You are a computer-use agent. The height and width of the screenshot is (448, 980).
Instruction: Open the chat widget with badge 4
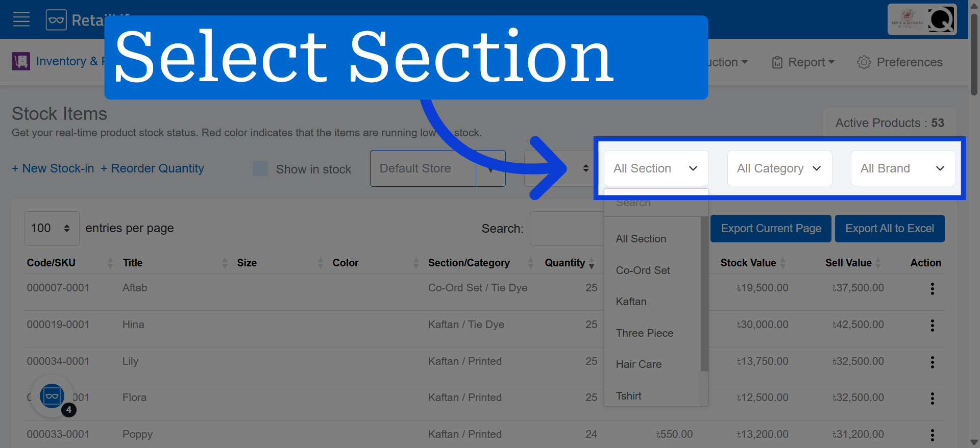tap(52, 396)
